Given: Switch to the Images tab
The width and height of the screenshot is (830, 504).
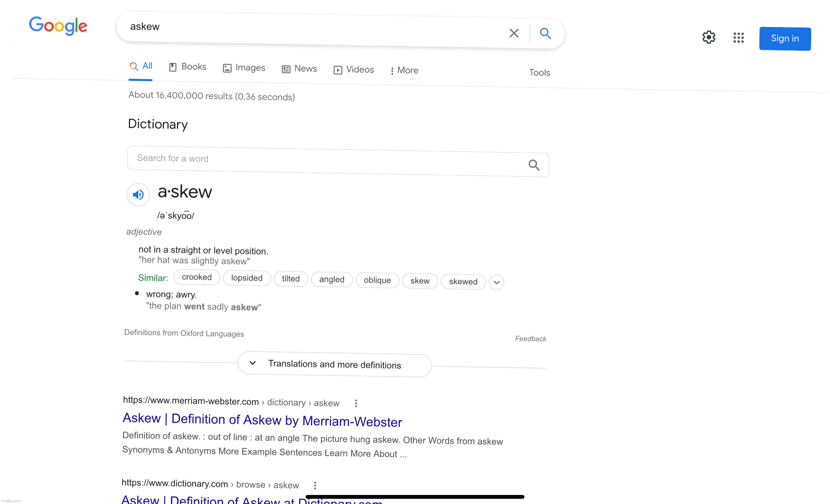Looking at the screenshot, I should (244, 68).
